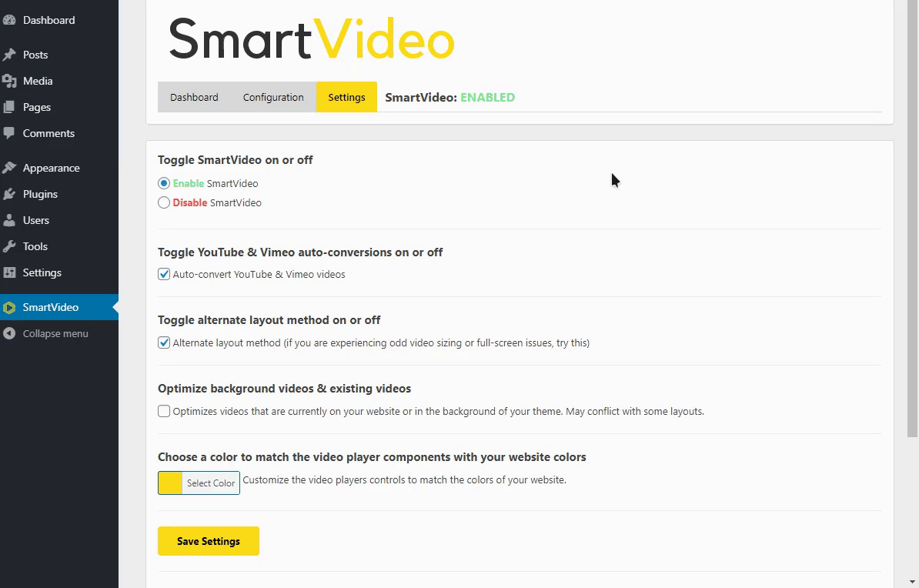Image resolution: width=919 pixels, height=588 pixels.
Task: Click the Comments speech bubble icon
Action: (x=8, y=133)
